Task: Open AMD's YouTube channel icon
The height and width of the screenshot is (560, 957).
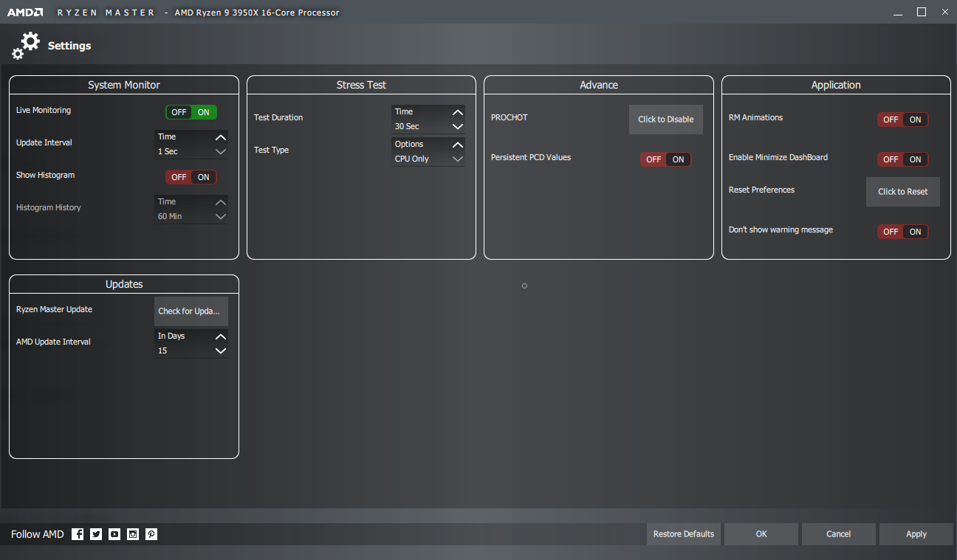Action: pyautogui.click(x=114, y=534)
